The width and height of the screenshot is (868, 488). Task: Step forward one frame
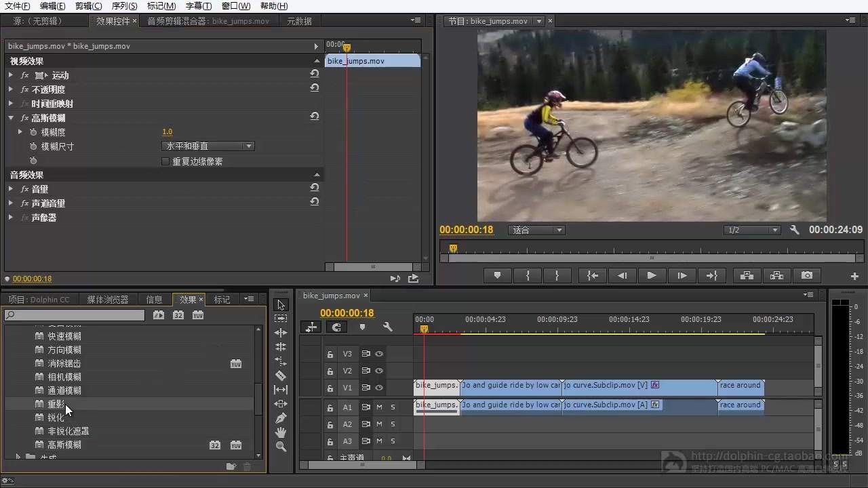[682, 276]
